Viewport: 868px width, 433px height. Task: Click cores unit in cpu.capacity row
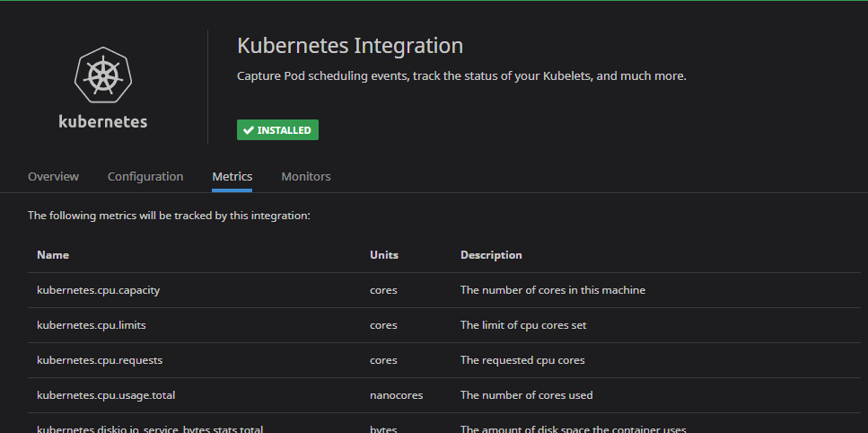(383, 290)
